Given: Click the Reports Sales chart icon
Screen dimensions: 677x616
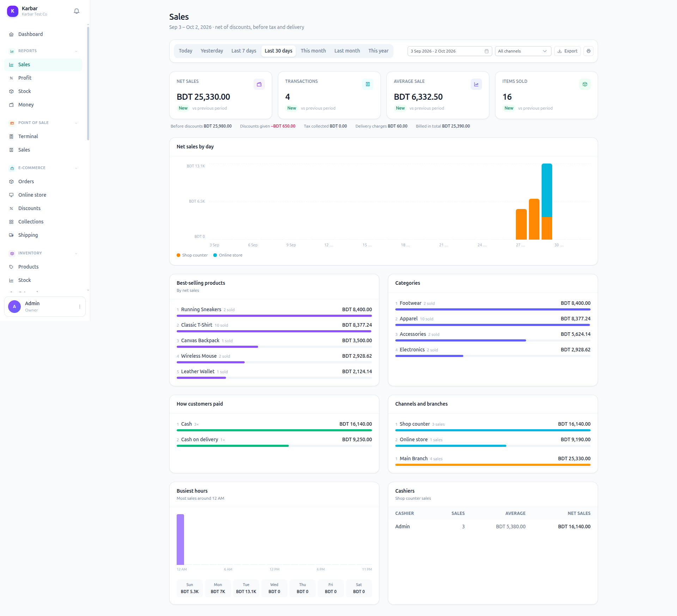Looking at the screenshot, I should tap(11, 64).
